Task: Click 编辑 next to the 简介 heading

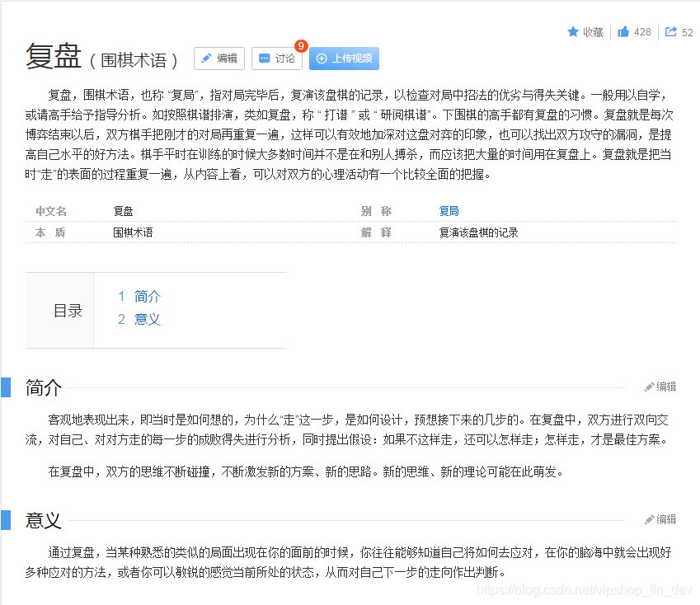Action: (x=660, y=387)
